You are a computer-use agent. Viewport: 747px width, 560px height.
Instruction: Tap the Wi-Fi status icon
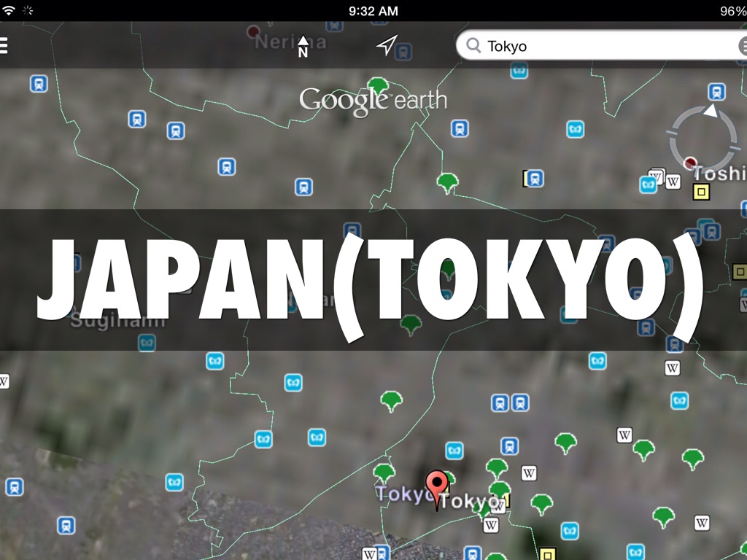(9, 10)
